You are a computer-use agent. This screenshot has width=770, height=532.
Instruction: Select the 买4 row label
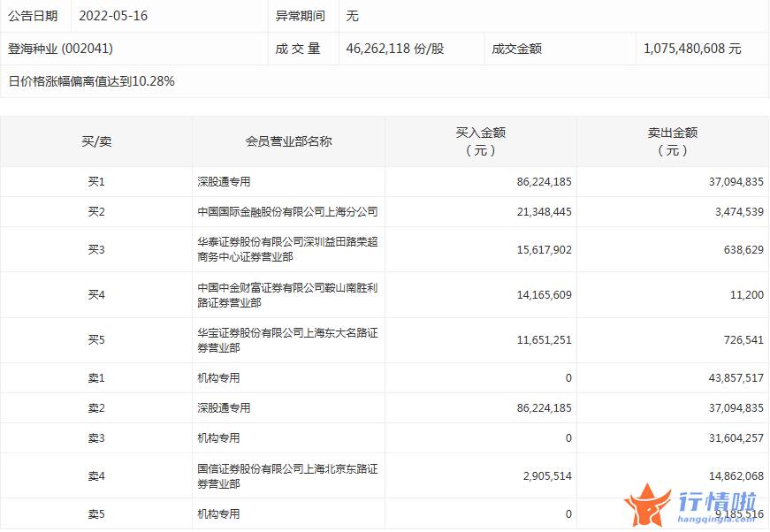tap(96, 294)
